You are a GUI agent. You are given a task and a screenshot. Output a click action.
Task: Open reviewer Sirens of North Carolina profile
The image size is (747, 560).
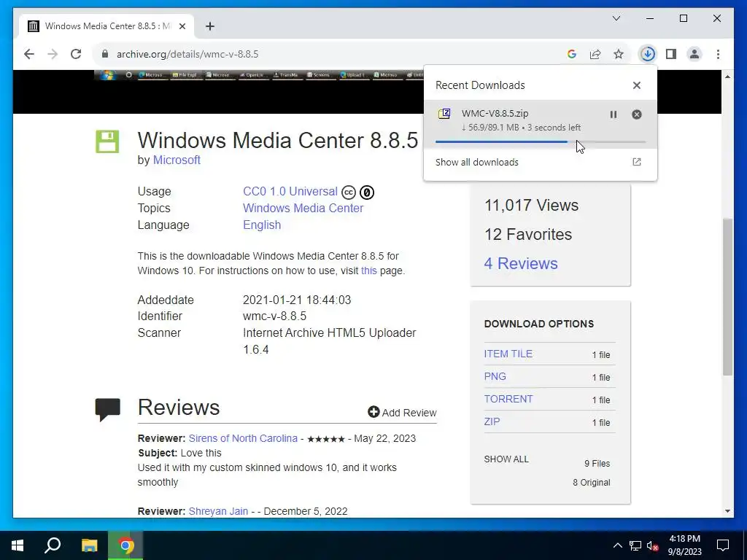tap(243, 438)
